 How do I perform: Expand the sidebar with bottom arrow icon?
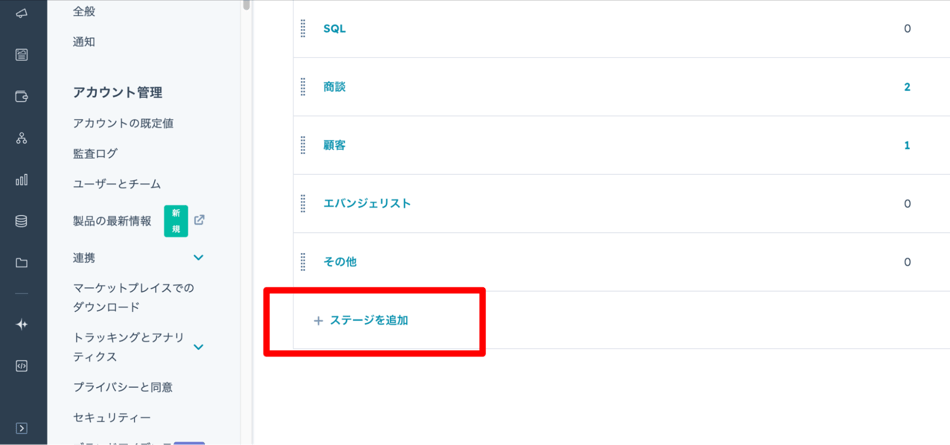[22, 428]
